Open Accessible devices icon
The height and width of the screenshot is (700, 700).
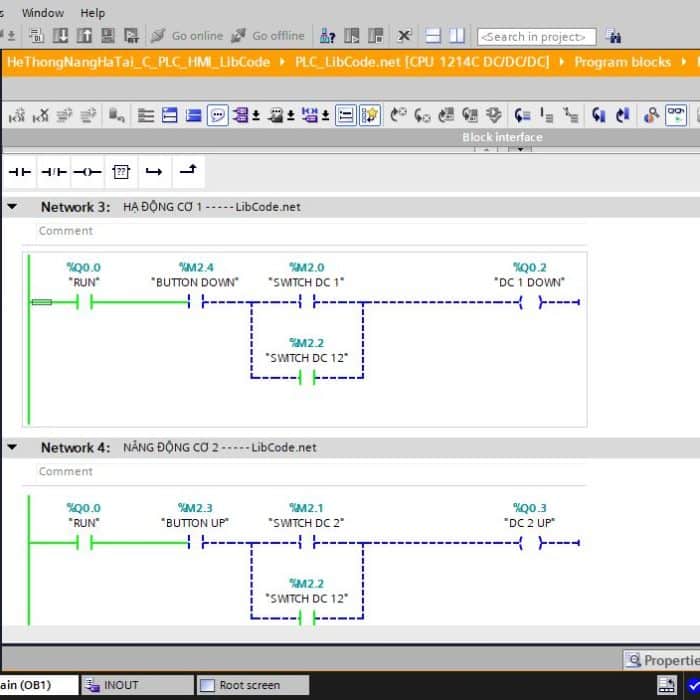327,36
